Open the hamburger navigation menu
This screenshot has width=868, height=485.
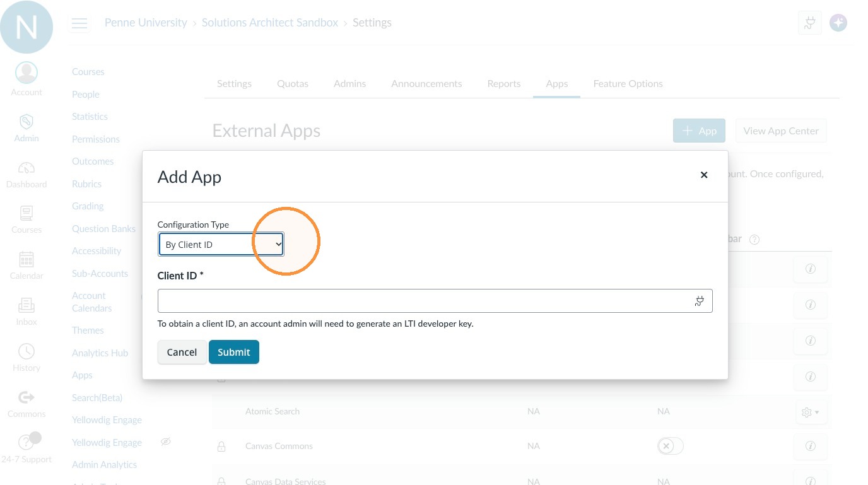[79, 23]
